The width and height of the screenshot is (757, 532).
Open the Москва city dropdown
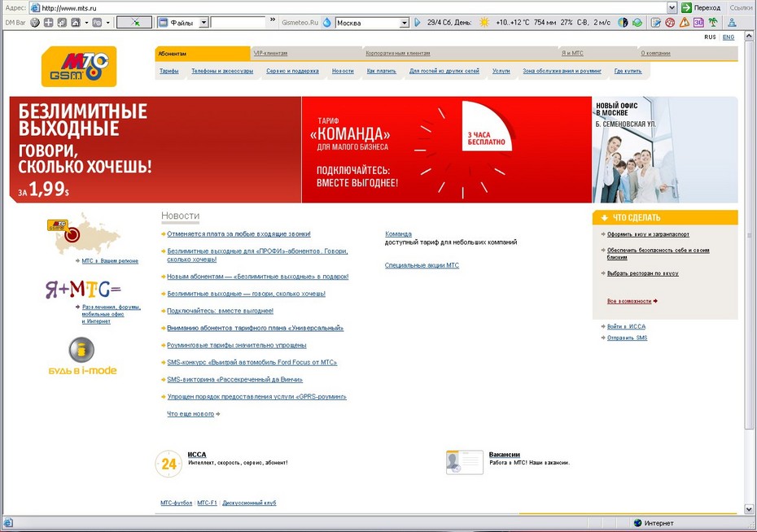pyautogui.click(x=405, y=23)
